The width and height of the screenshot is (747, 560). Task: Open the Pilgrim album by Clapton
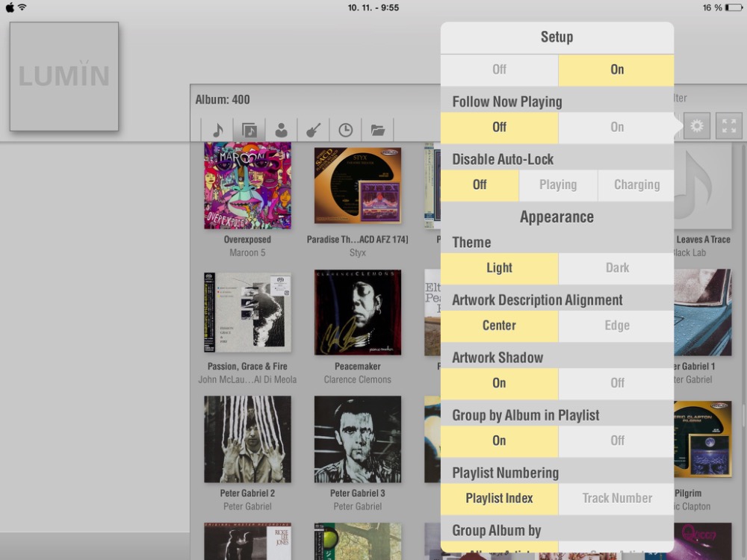pos(703,439)
